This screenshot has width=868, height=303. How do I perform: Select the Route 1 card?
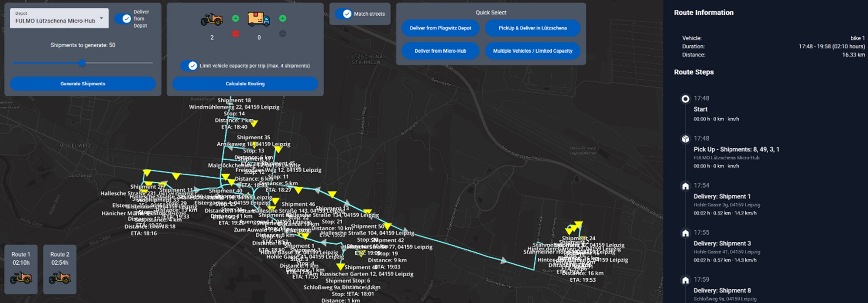coord(21,269)
